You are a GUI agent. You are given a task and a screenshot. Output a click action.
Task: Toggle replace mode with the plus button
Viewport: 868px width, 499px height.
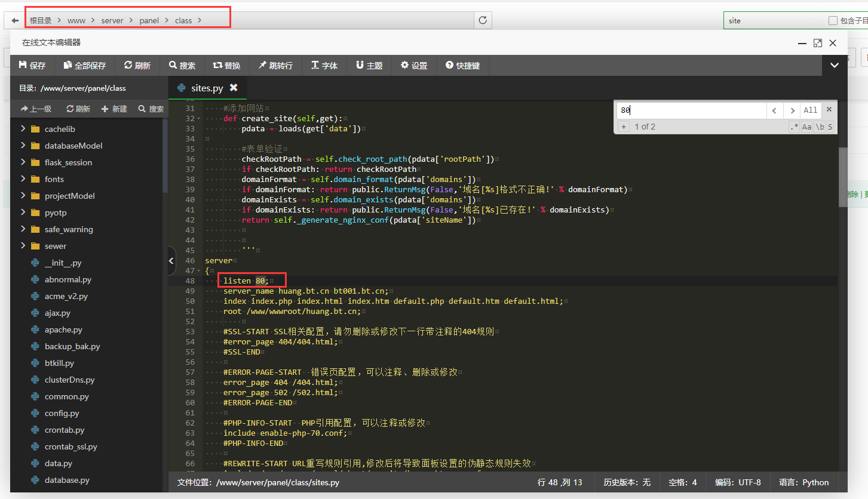[623, 127]
